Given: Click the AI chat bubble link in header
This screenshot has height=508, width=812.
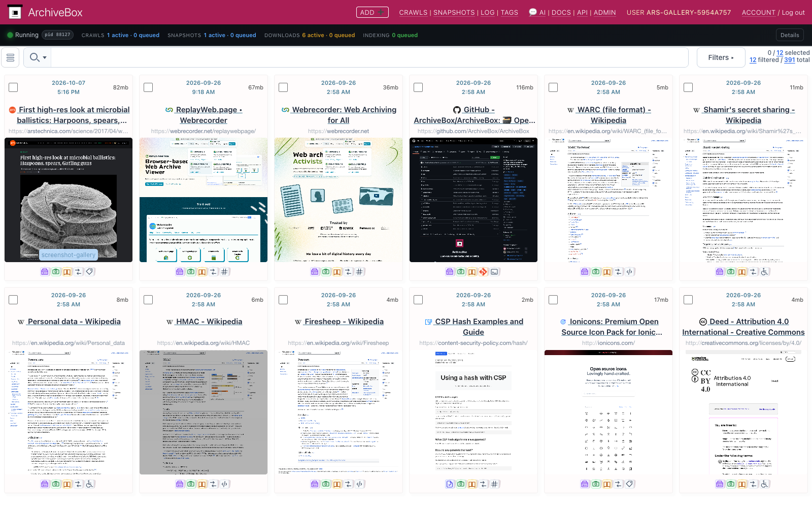Looking at the screenshot, I should click(537, 12).
